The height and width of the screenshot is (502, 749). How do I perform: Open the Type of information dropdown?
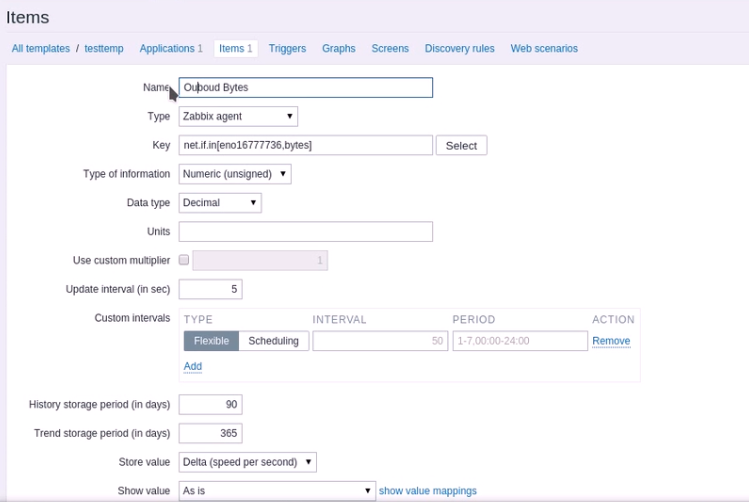pos(235,174)
